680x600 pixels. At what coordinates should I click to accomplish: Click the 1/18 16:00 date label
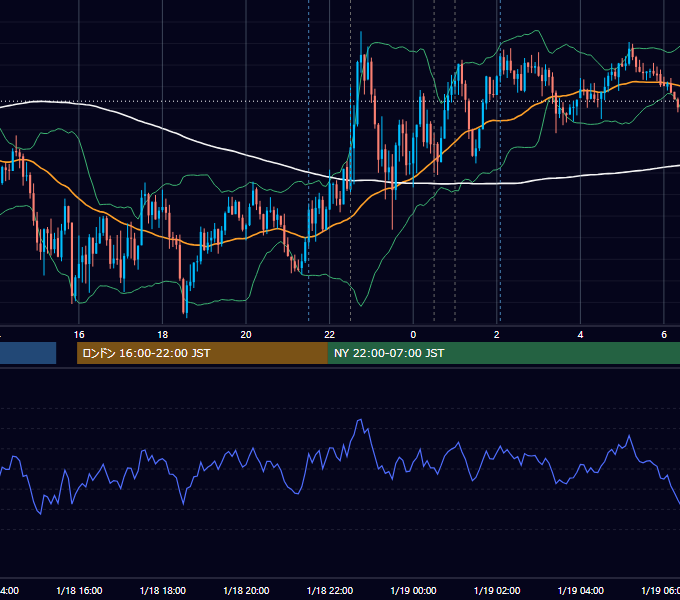pyautogui.click(x=79, y=590)
